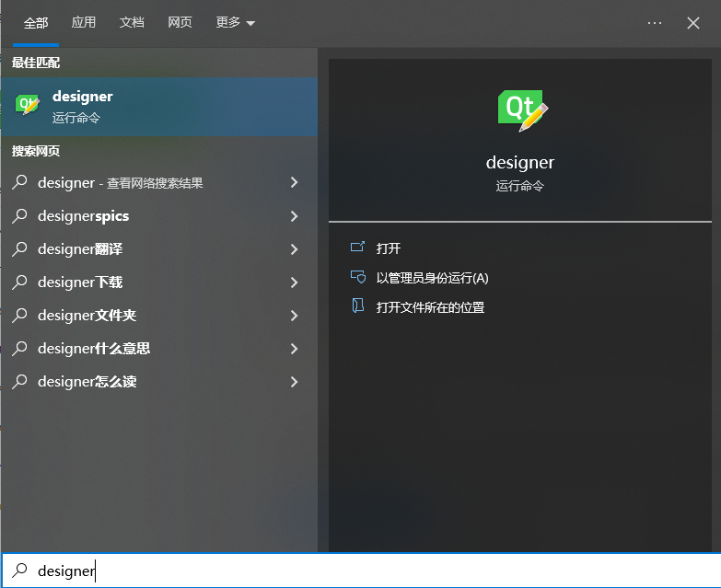Select web suggestion designer文件夹
This screenshot has width=721, height=588.
[x=159, y=315]
